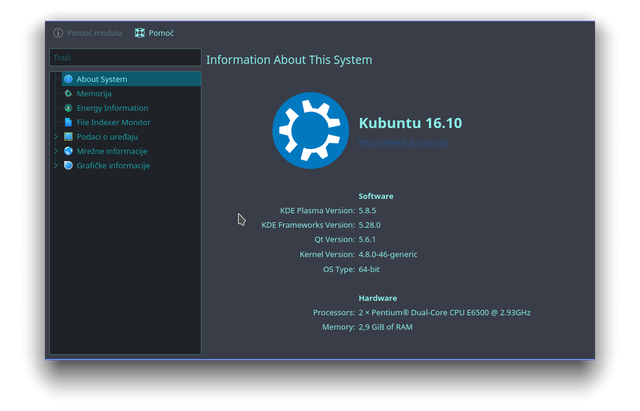Focus the Traži search field
Viewport: 640px width, 411px height.
[x=125, y=58]
